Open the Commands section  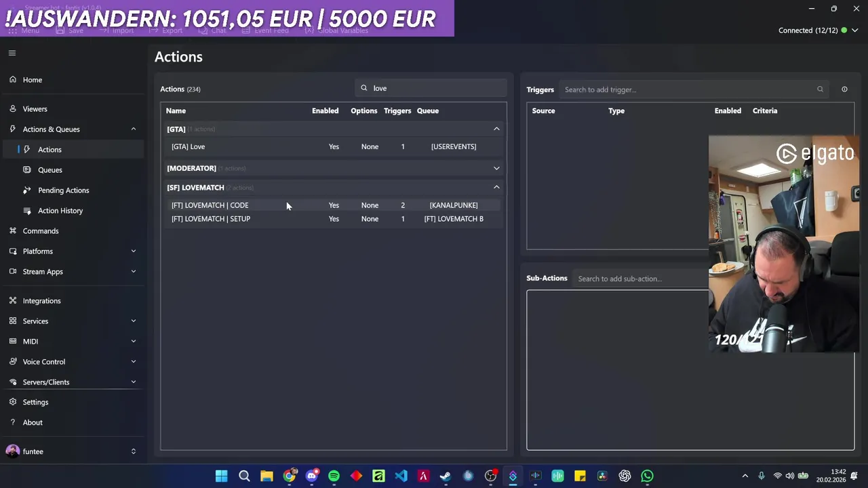point(41,231)
